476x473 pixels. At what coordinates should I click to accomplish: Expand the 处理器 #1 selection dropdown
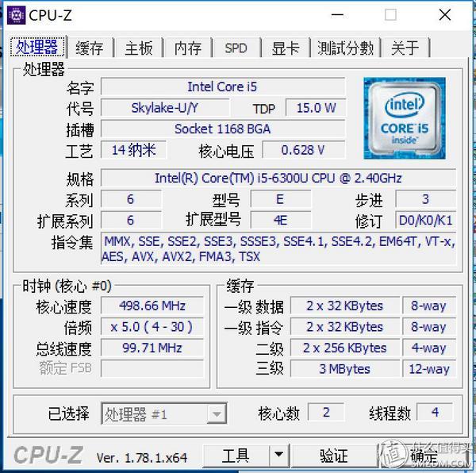(x=164, y=413)
